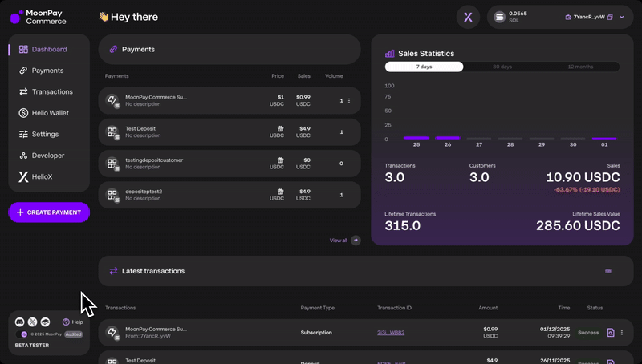Click the QR icon of depositeptest2 payment
This screenshot has width=642, height=364.
[112, 195]
